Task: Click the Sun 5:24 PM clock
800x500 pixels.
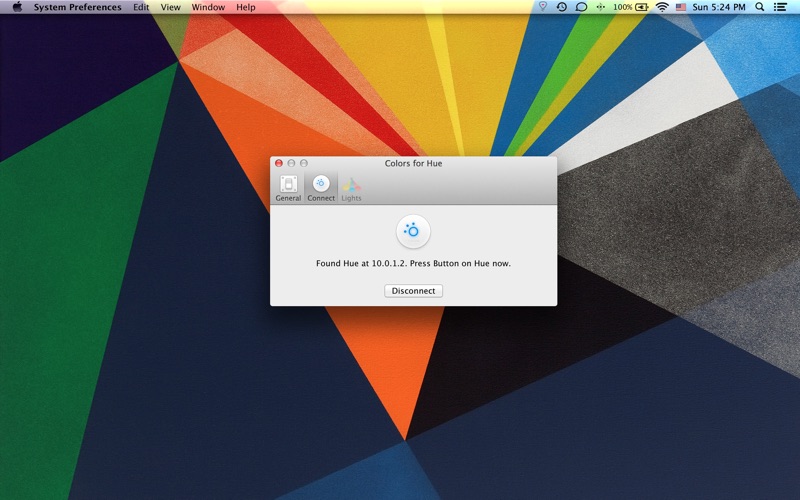Action: (718, 7)
